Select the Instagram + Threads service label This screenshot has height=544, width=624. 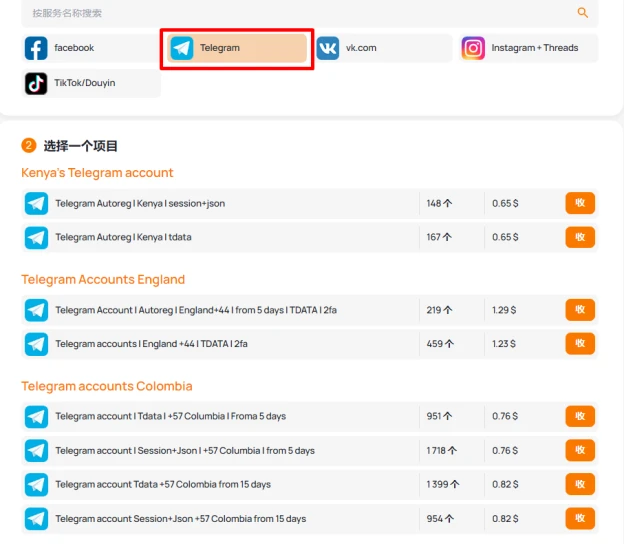click(534, 48)
